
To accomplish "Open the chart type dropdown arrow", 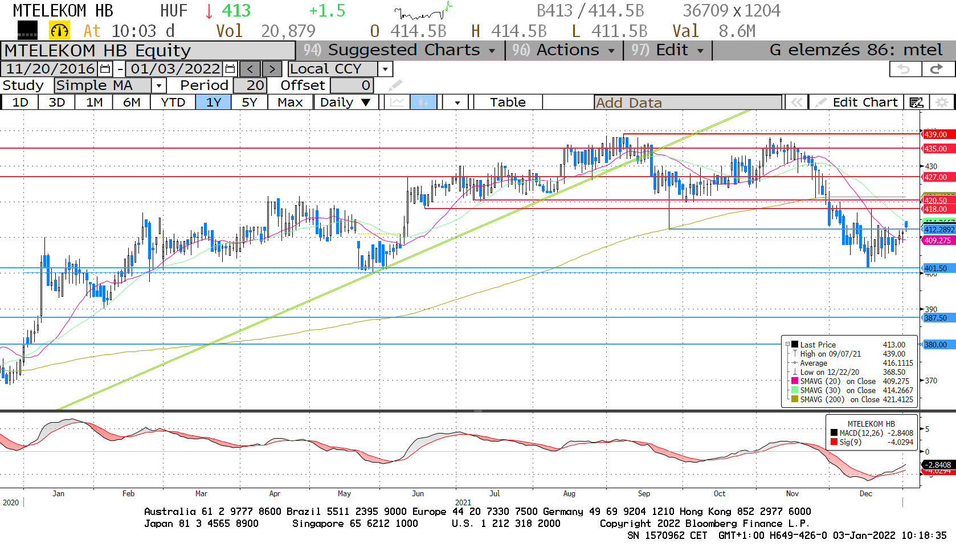I will pyautogui.click(x=457, y=103).
